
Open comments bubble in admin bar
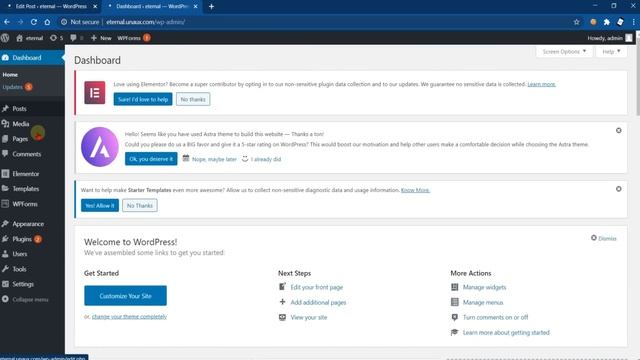(x=76, y=38)
